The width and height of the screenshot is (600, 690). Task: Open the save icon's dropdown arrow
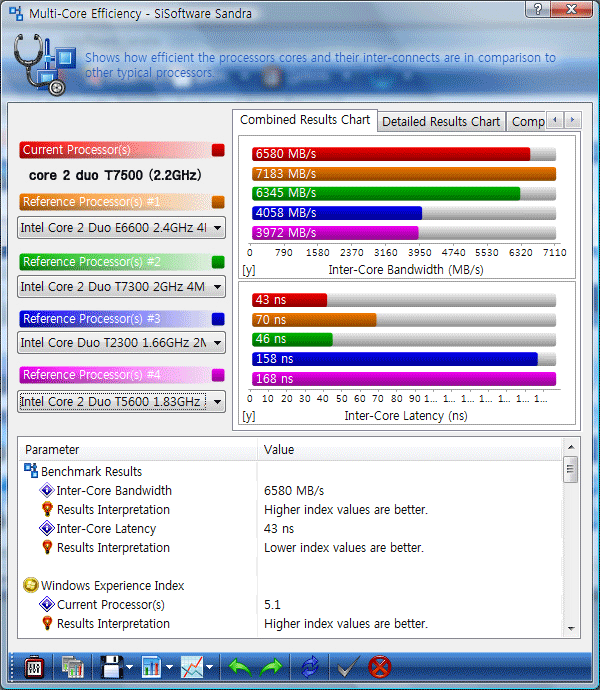[129, 668]
